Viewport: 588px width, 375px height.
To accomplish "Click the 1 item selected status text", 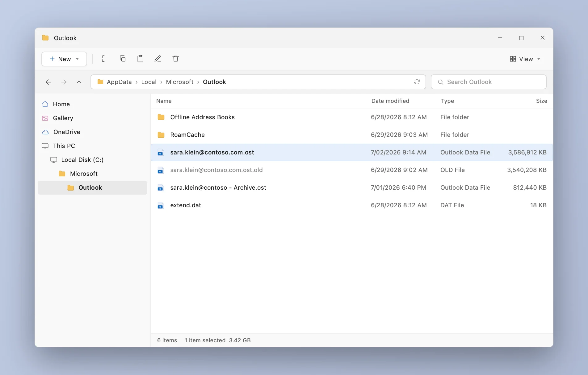I will (x=205, y=340).
